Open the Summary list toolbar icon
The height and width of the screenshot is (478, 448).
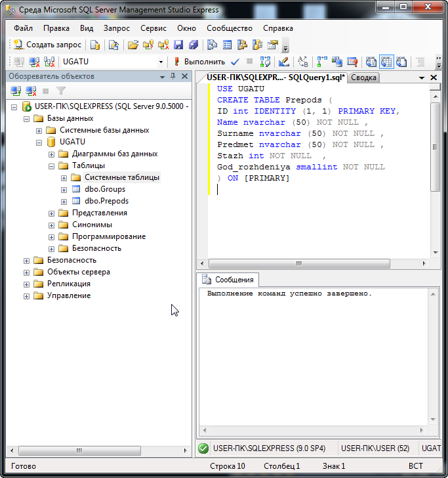[x=227, y=45]
